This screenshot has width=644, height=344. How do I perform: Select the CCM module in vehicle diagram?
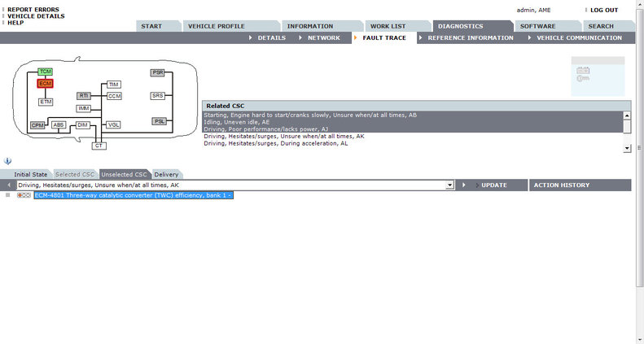pos(114,96)
